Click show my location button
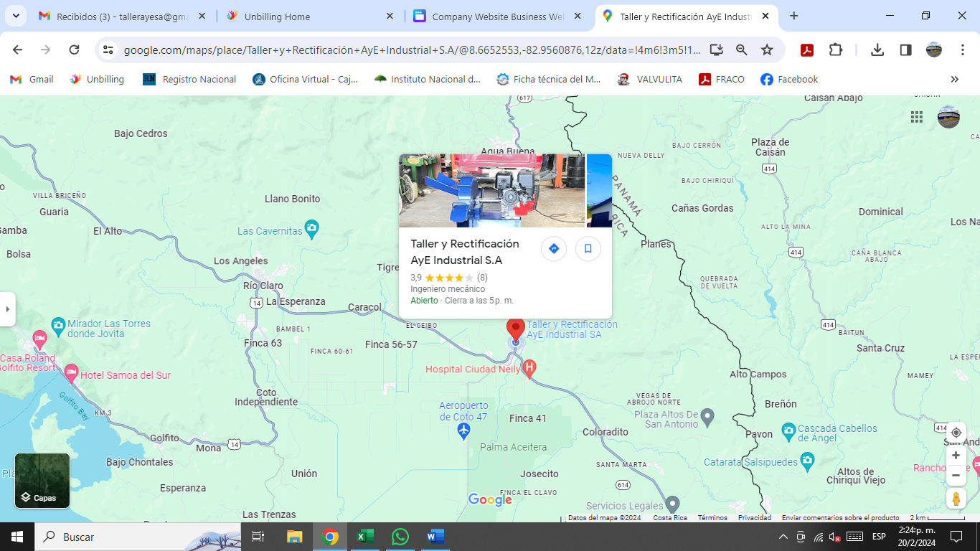This screenshot has height=551, width=980. point(956,433)
